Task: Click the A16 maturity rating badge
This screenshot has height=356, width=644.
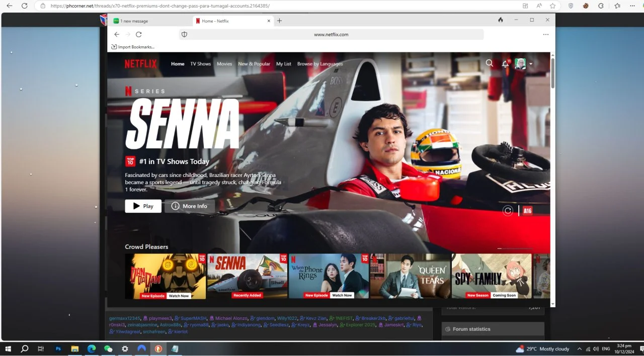Action: (x=528, y=211)
